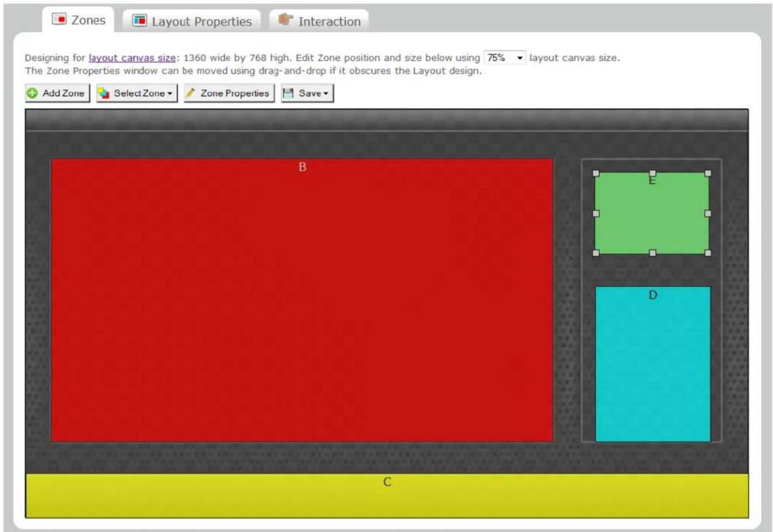This screenshot has width=773, height=532.
Task: Expand the Save dropdown menu
Action: point(308,93)
